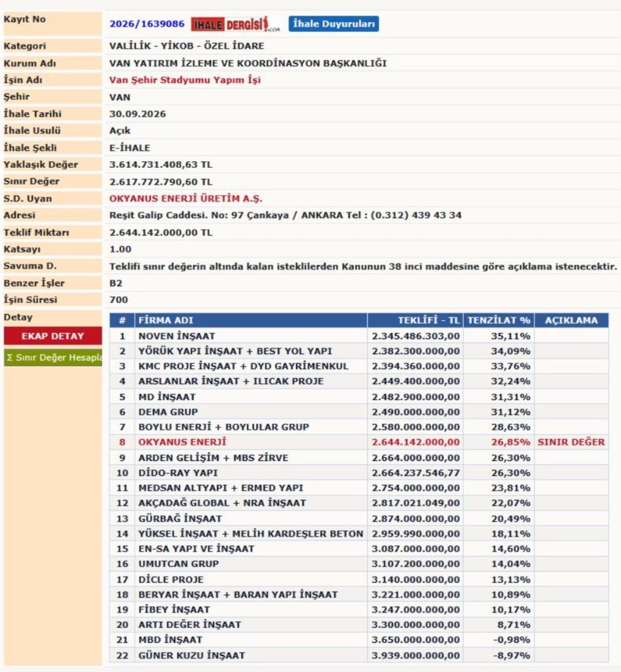This screenshot has width=621, height=672.
Task: Open the Sınır Değer Hesapla button
Action: click(x=53, y=357)
